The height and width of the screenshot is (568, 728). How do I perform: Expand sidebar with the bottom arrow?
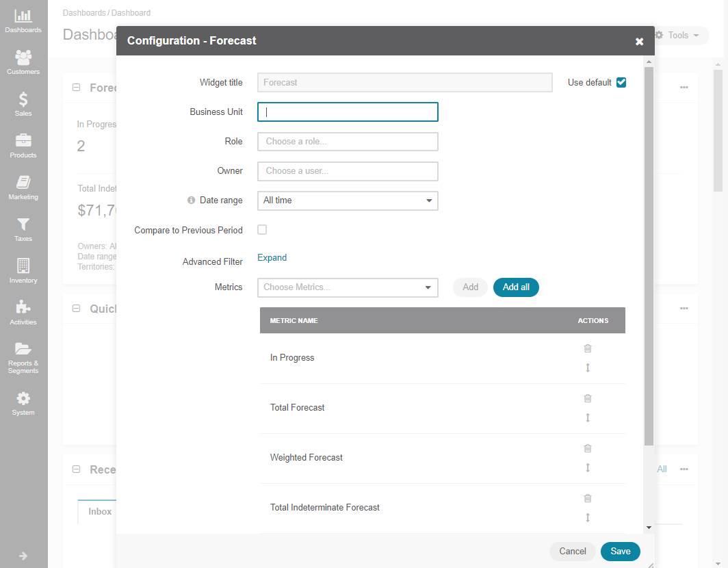click(23, 556)
